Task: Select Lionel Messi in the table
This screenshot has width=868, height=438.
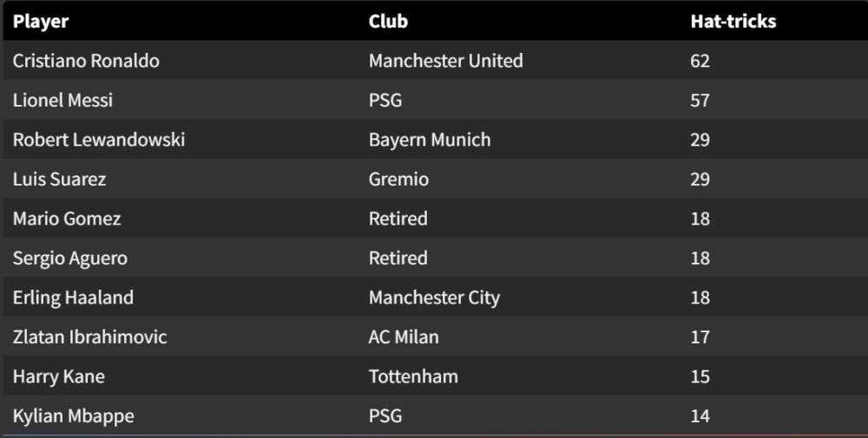Action: [x=62, y=101]
